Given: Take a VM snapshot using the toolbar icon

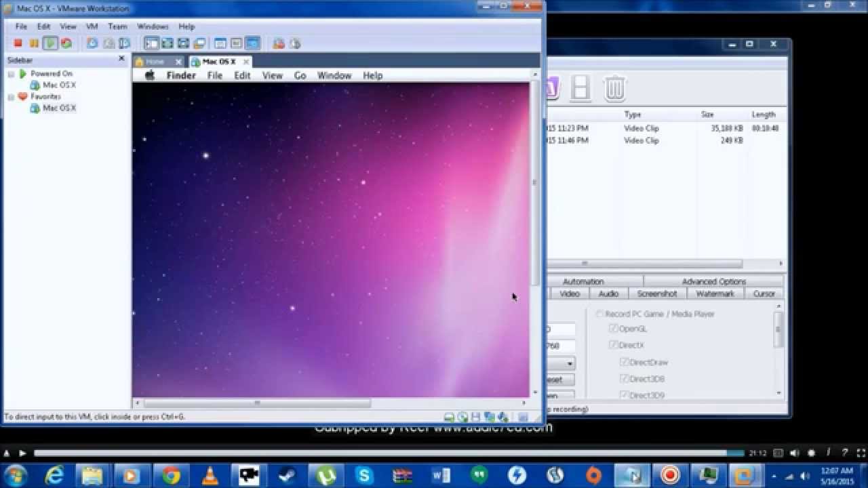Looking at the screenshot, I should click(x=92, y=43).
